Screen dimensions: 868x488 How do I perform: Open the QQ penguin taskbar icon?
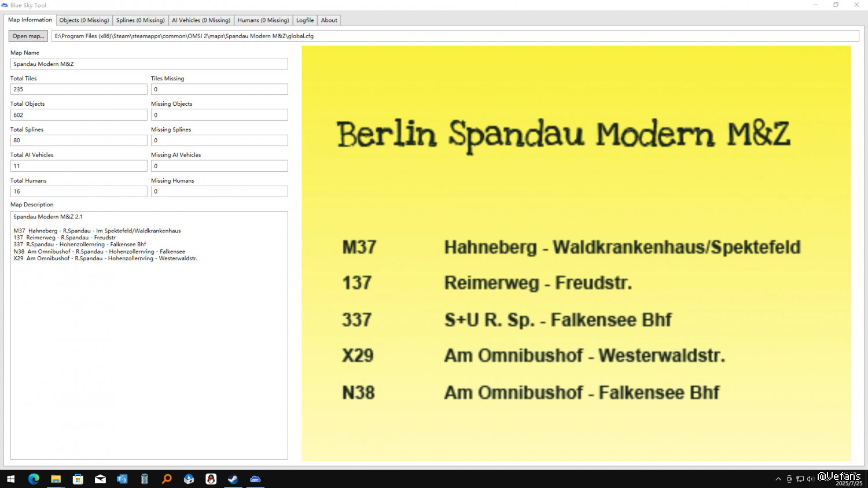(x=211, y=479)
